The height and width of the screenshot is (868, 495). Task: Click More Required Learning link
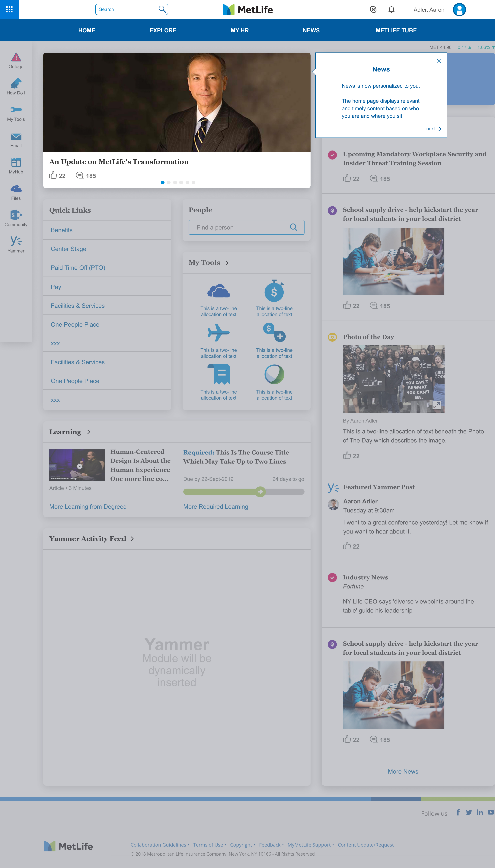[x=216, y=507]
